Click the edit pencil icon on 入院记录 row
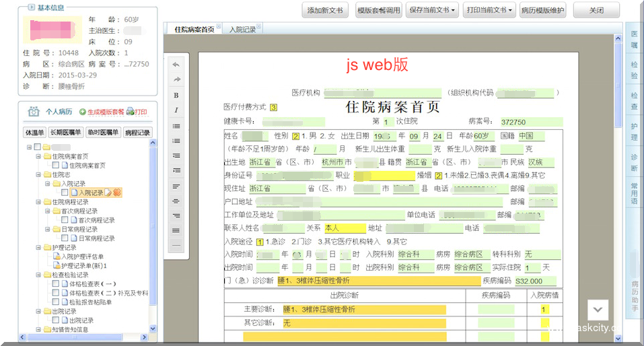The image size is (644, 346). point(108,193)
